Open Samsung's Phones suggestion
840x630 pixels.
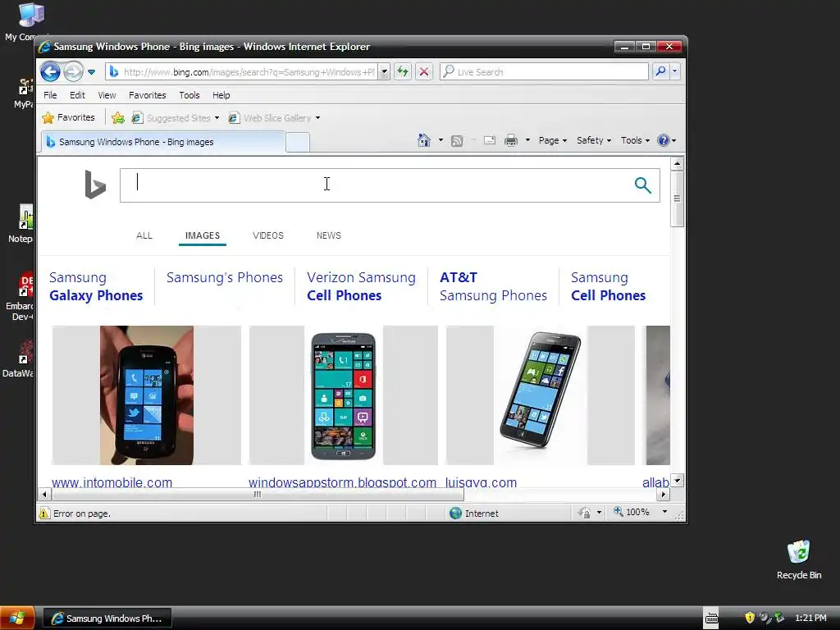[x=225, y=277]
